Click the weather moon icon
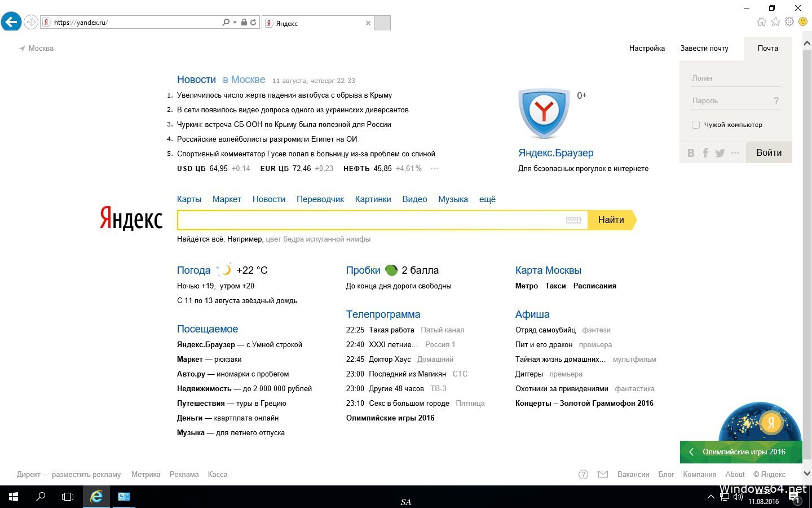 (x=225, y=270)
